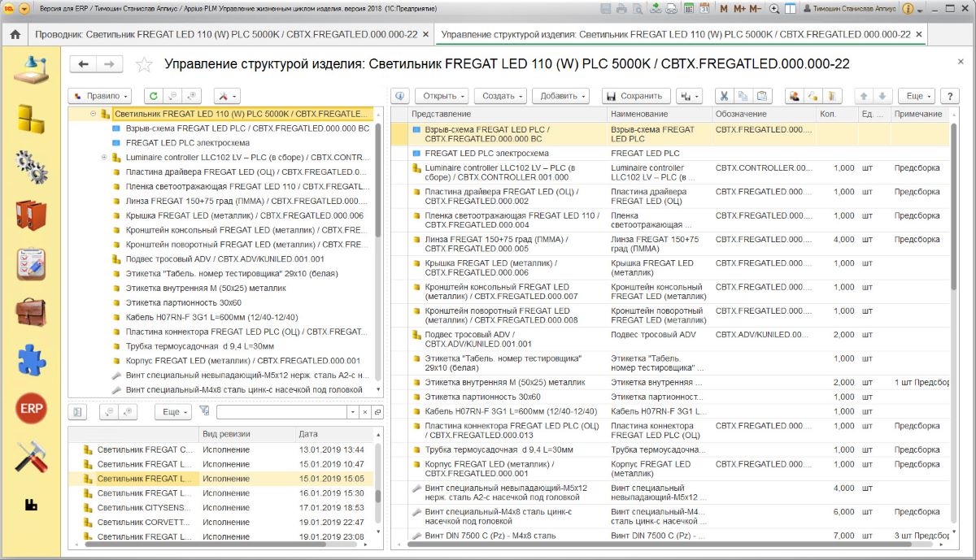Image resolution: width=976 pixels, height=560 pixels.
Task: Open the yellow blocks section in sidebar
Action: tap(31, 119)
